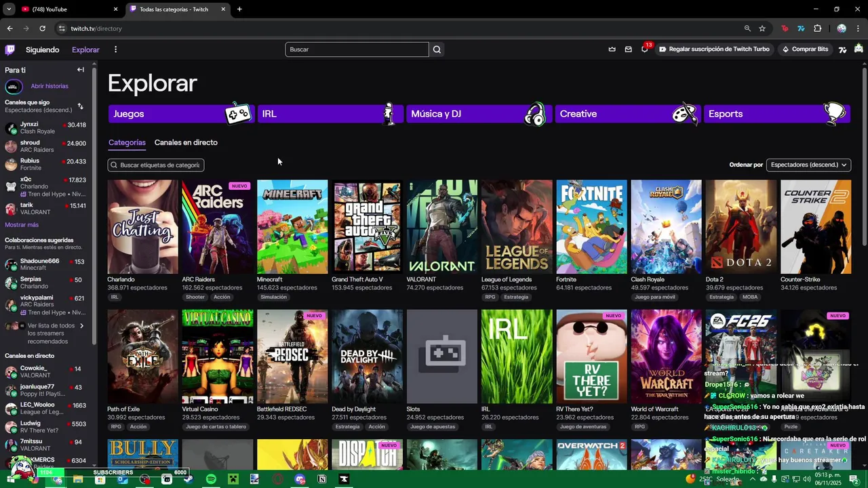868x488 pixels.
Task: Focus the Buscar etiquetas de categoría field
Action: tap(156, 165)
